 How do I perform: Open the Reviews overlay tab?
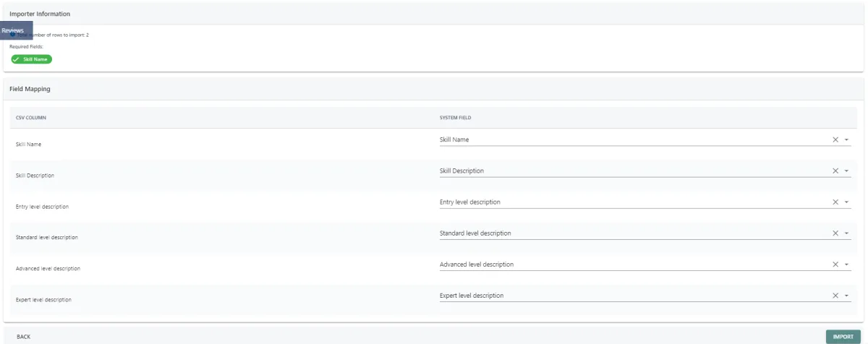pos(16,30)
